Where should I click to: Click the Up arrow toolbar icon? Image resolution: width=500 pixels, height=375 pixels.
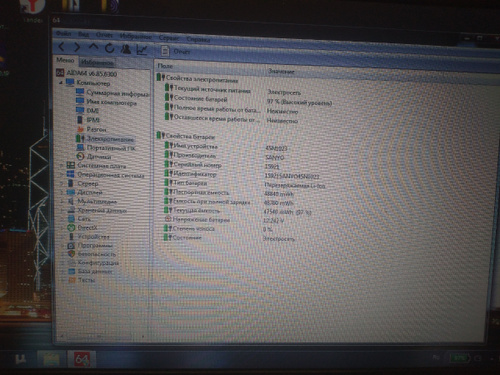[93, 47]
